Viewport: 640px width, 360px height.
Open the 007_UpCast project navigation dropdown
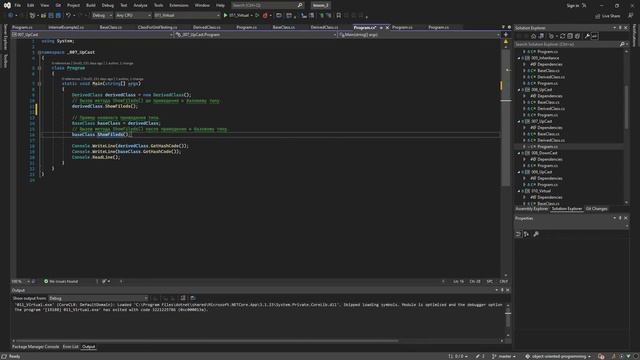pos(92,35)
